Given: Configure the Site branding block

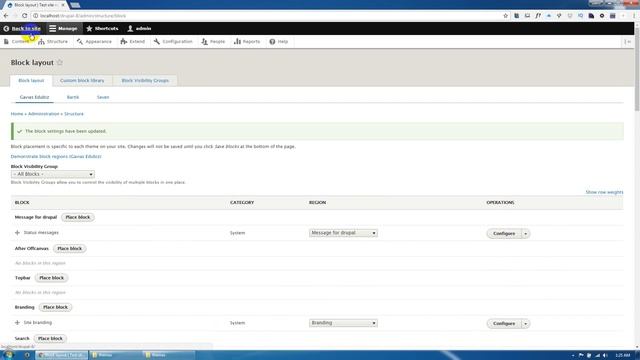Looking at the screenshot, I should [x=504, y=324].
